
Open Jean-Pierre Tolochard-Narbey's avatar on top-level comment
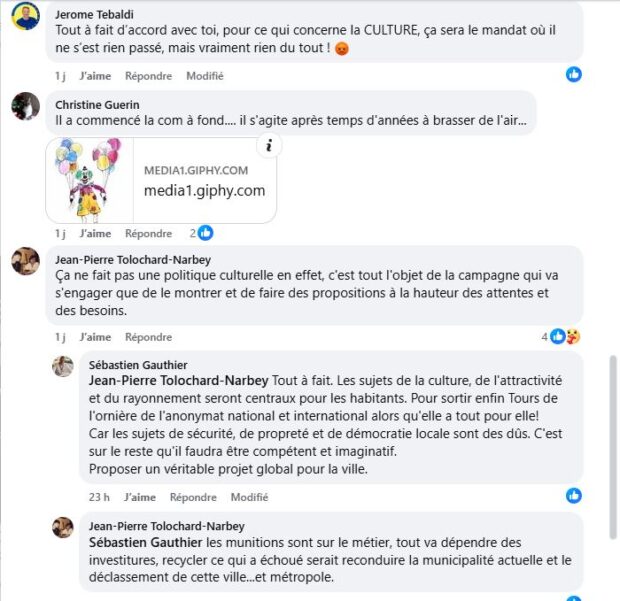click(x=26, y=261)
